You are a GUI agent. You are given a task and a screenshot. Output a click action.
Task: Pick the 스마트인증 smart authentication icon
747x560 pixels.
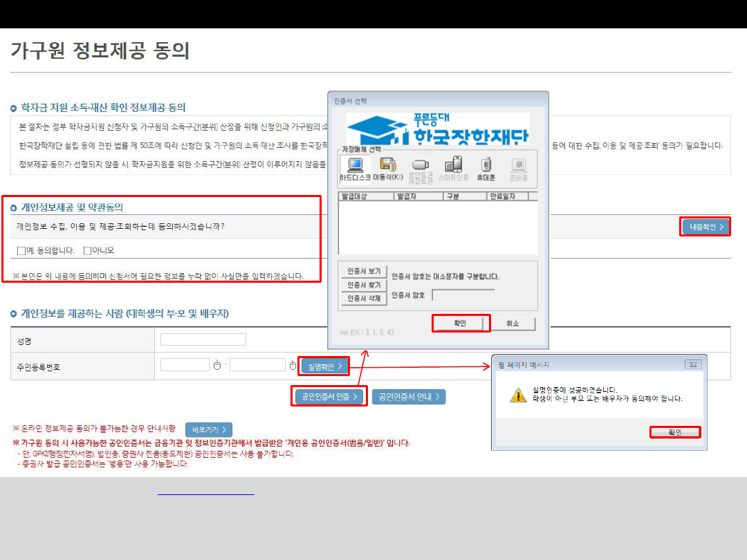[x=453, y=168]
